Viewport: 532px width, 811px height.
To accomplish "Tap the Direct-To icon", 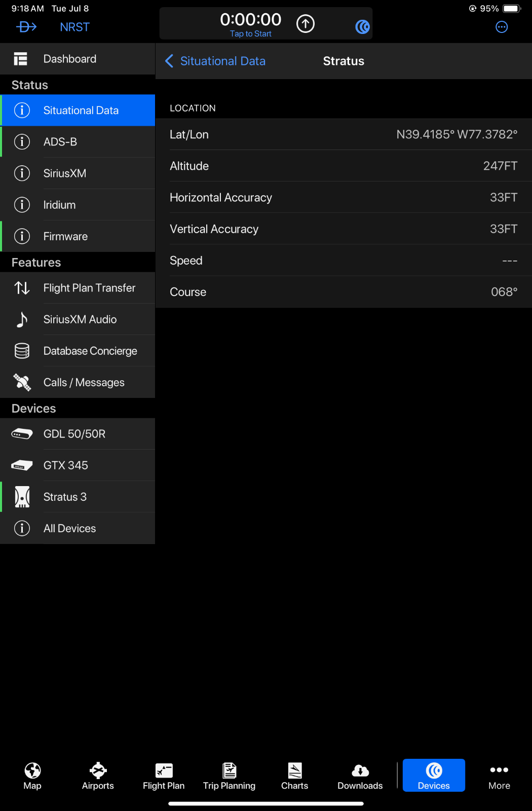I will coord(26,27).
